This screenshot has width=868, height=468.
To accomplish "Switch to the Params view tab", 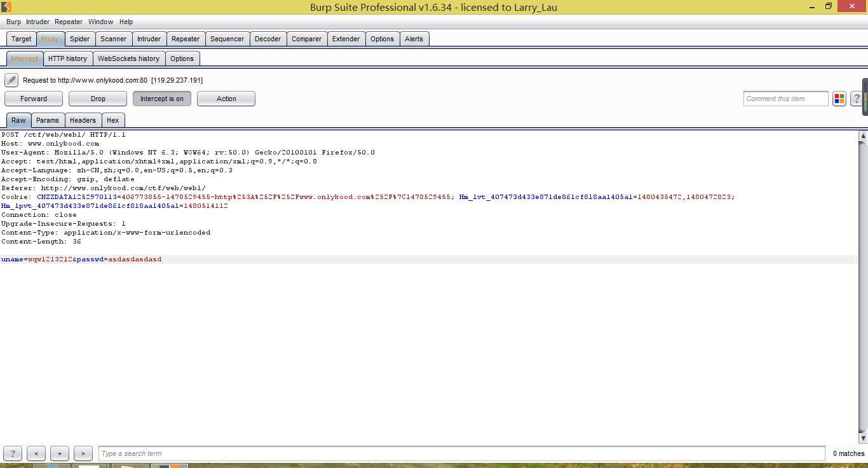I will tap(48, 120).
